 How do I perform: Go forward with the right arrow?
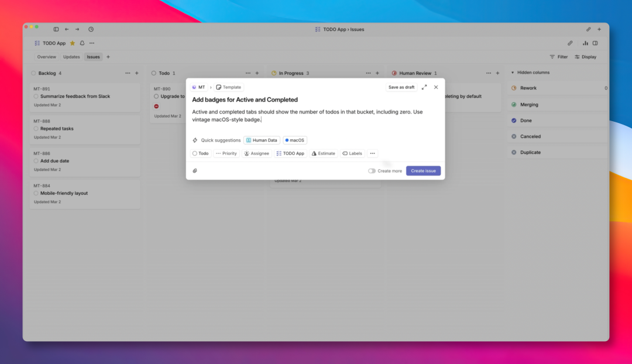tap(77, 29)
